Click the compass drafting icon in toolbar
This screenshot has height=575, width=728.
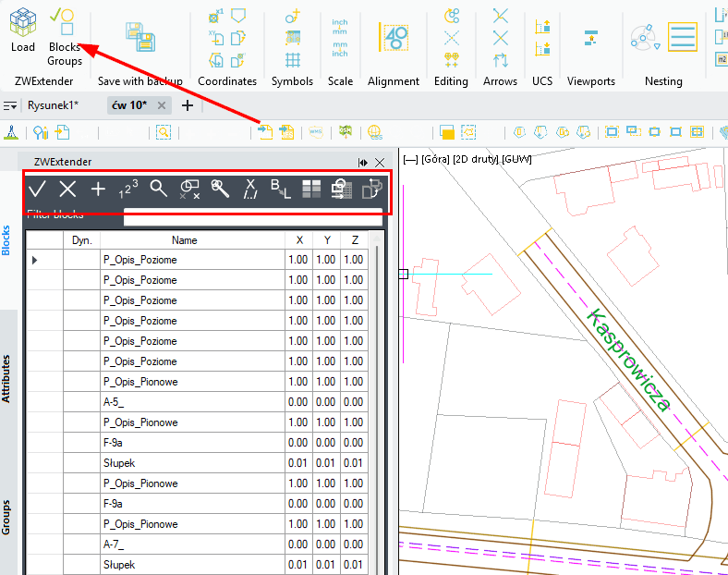11,132
